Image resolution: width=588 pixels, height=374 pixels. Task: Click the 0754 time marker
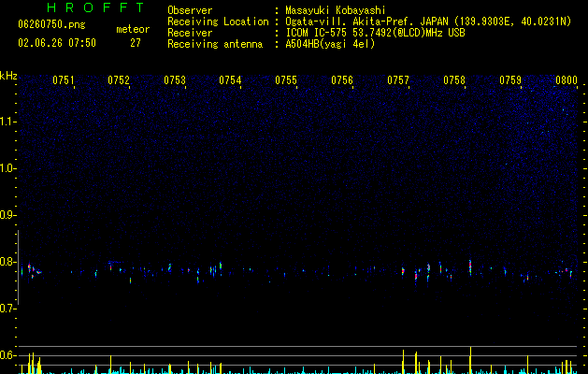(230, 79)
